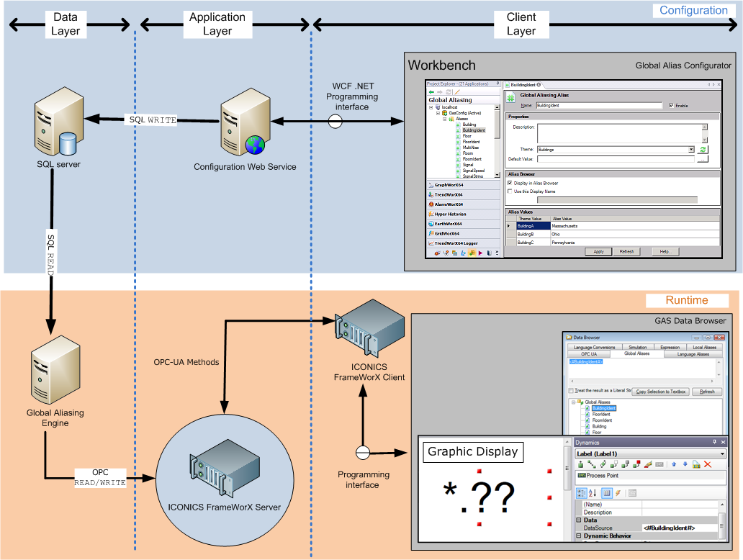
Task: Toggle Display in Alias Browser
Action: (x=510, y=183)
